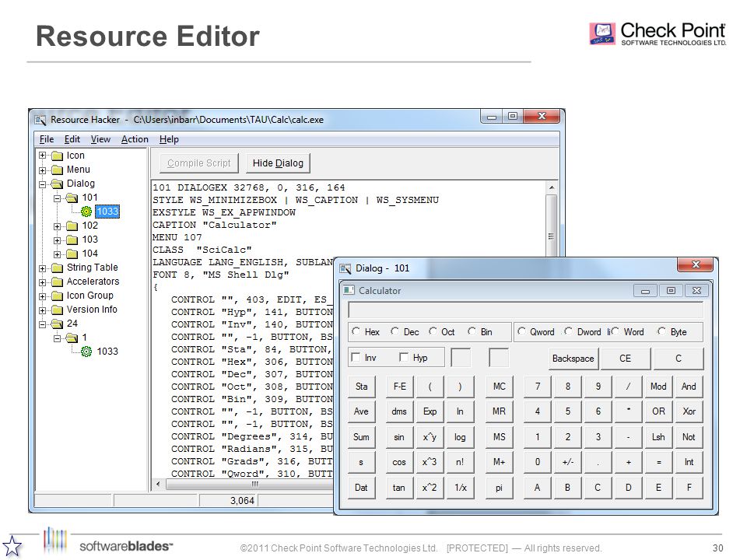Open the Help menu
Screen dimensions: 747x560
pyautogui.click(x=169, y=139)
